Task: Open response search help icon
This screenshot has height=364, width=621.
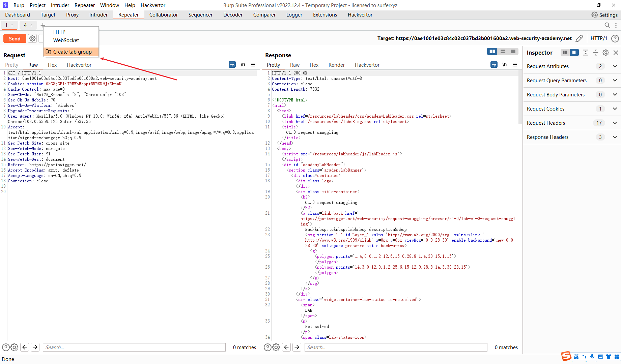Action: 267,347
